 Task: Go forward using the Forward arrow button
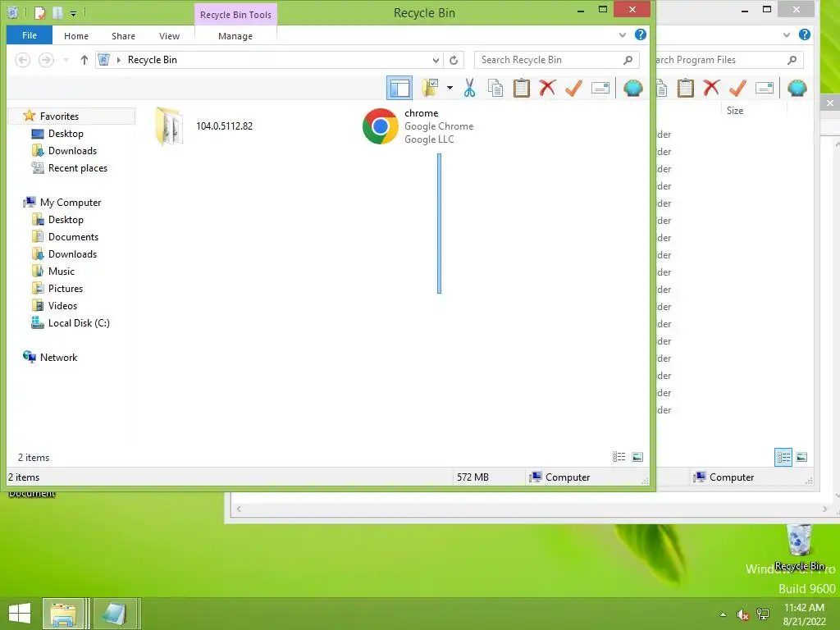[46, 60]
